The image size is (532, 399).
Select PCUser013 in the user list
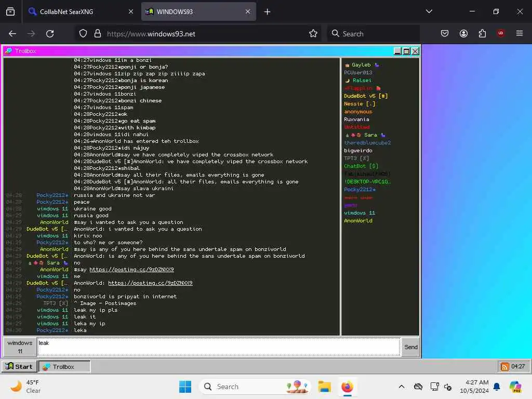pyautogui.click(x=358, y=73)
